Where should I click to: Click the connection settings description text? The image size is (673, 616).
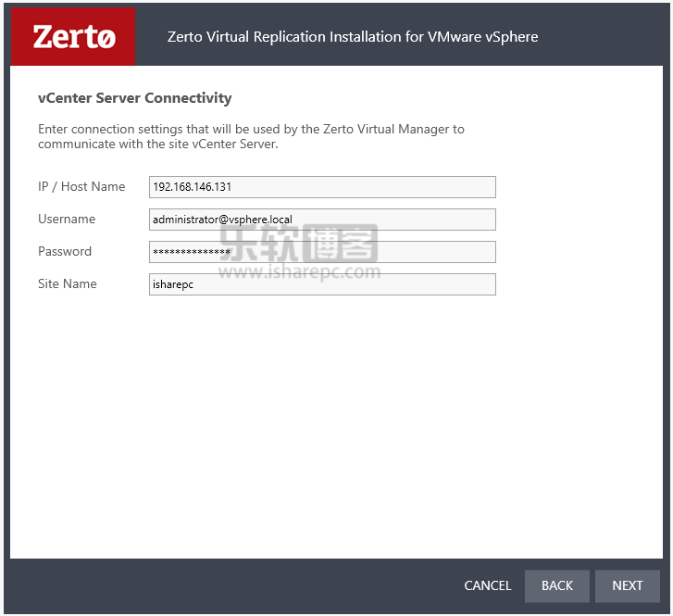(251, 136)
